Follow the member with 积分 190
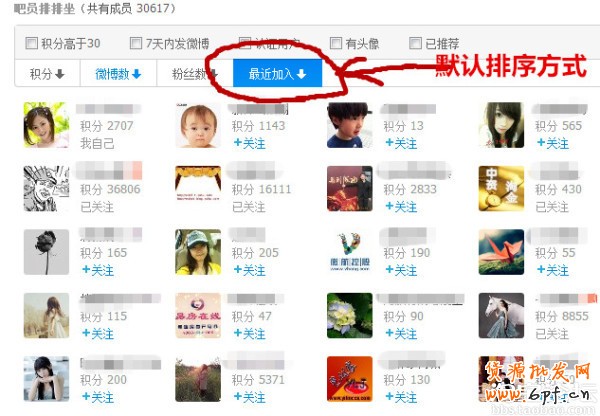 click(x=401, y=270)
